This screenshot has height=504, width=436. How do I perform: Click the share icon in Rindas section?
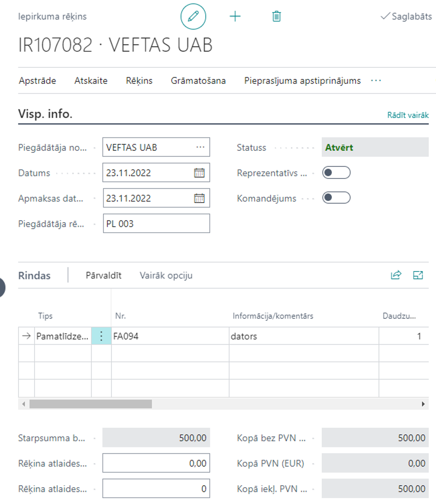396,275
